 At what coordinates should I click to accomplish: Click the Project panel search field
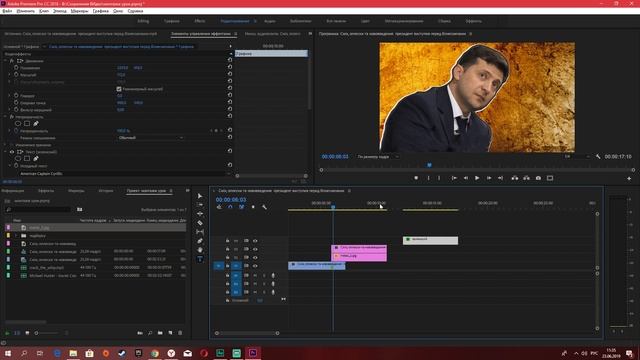click(x=39, y=209)
